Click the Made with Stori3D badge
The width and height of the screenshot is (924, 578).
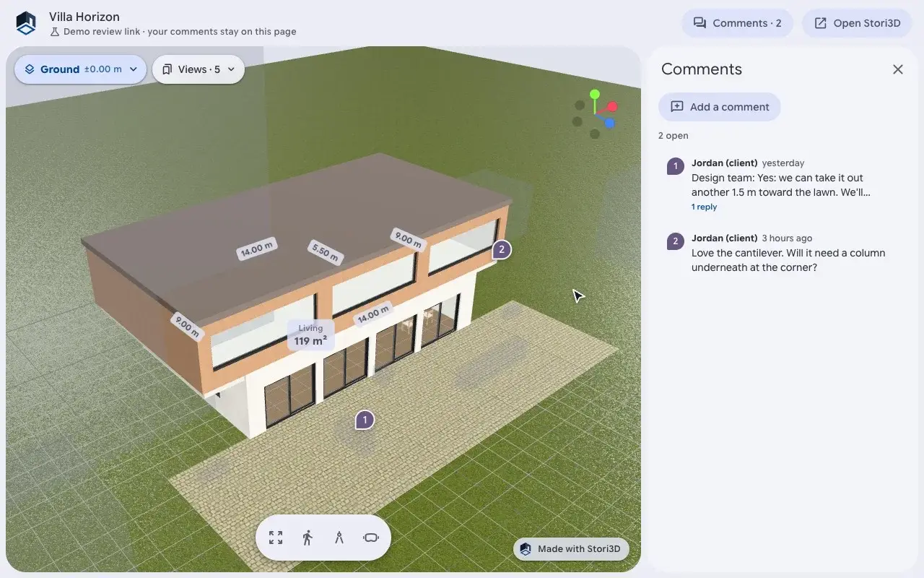coord(571,549)
